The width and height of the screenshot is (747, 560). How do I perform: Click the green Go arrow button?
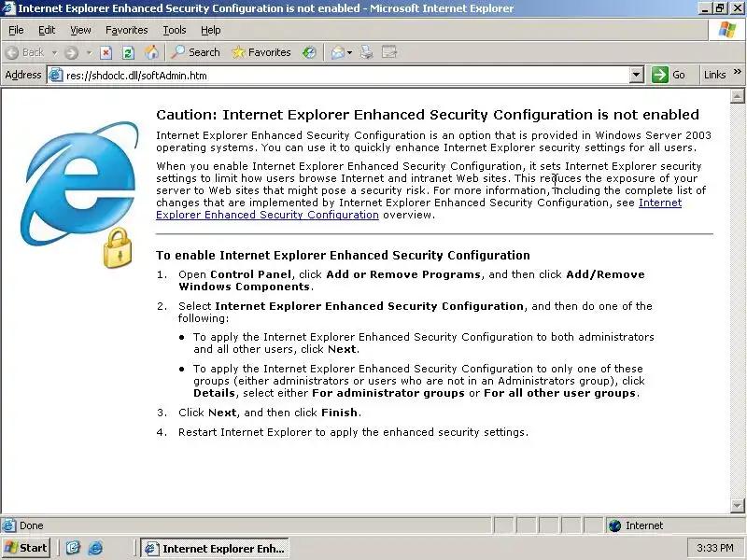point(660,75)
